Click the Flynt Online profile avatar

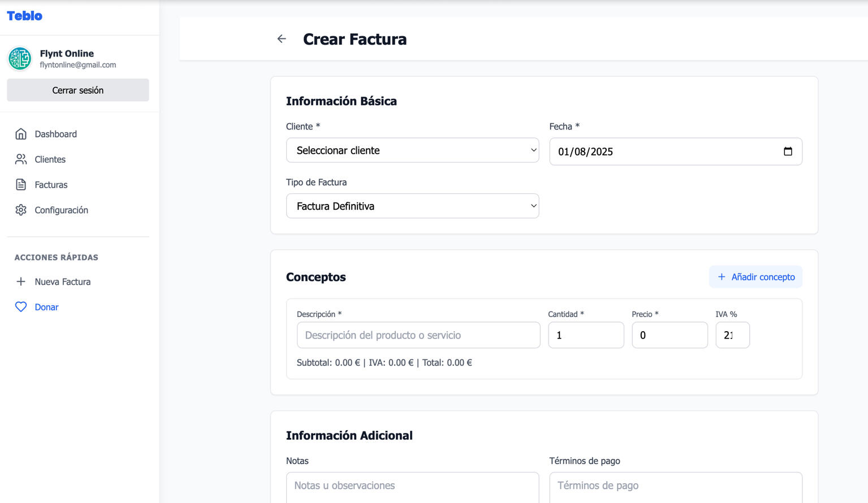click(x=20, y=59)
